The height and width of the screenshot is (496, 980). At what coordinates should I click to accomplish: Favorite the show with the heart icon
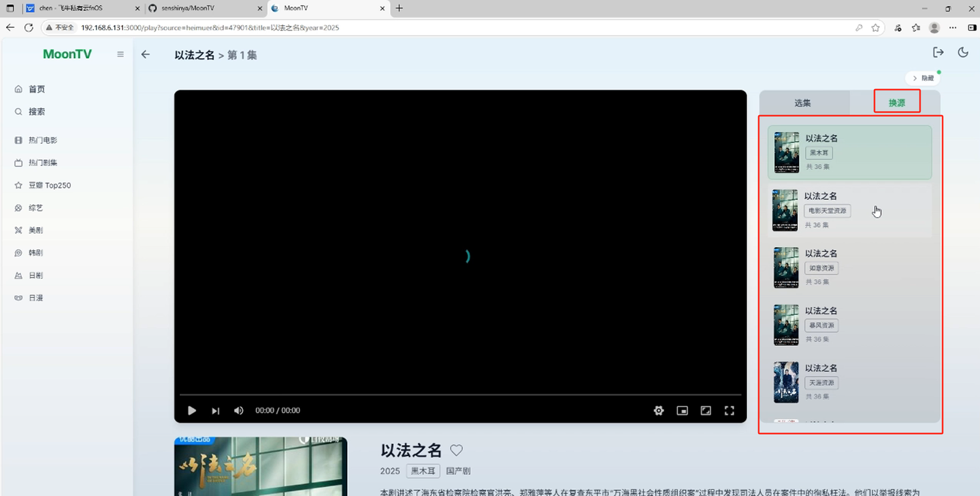(x=456, y=450)
